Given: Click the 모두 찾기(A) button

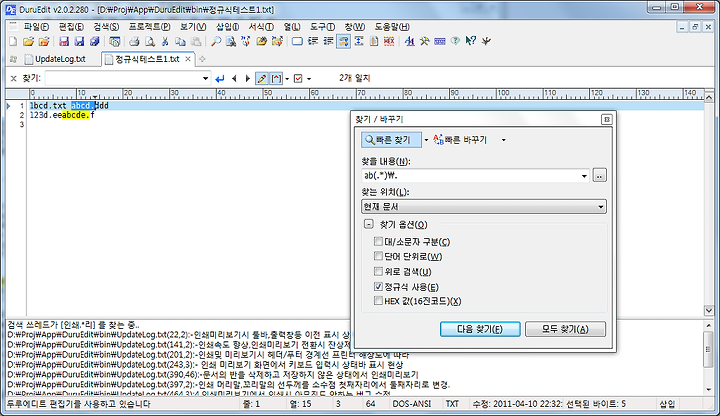Looking at the screenshot, I should (x=565, y=329).
